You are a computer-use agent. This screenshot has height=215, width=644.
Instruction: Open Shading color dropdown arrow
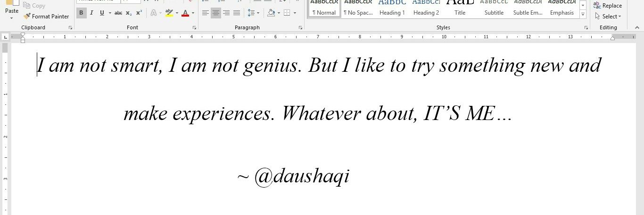[x=279, y=13]
